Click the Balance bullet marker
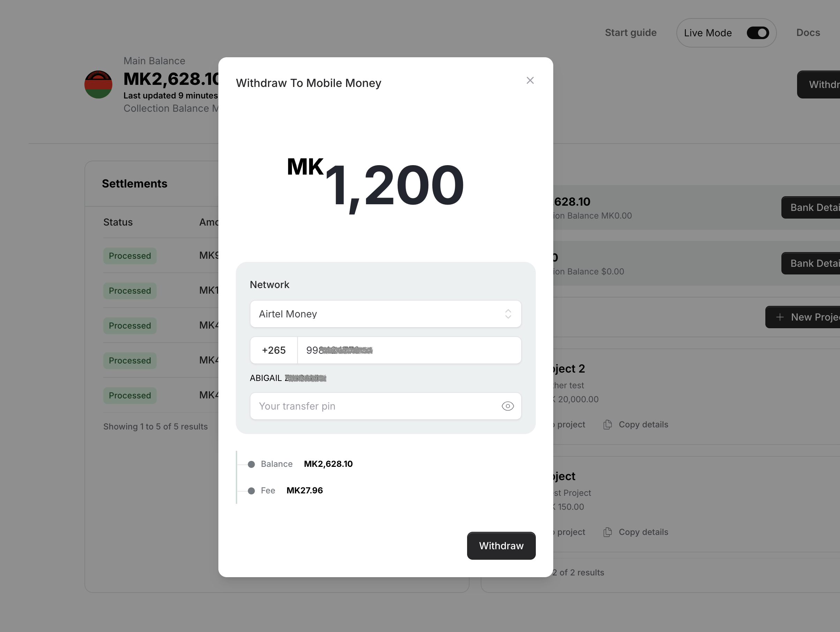Image resolution: width=840 pixels, height=632 pixels. click(x=251, y=464)
